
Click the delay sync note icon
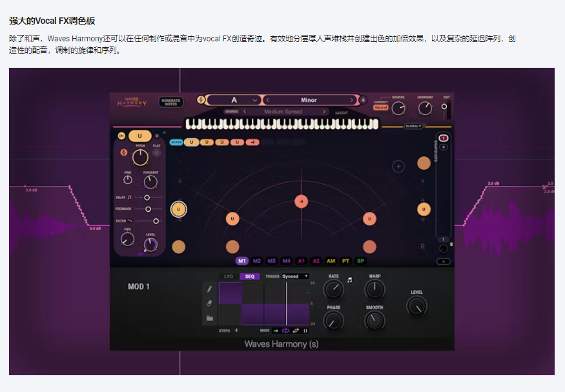tap(130, 197)
